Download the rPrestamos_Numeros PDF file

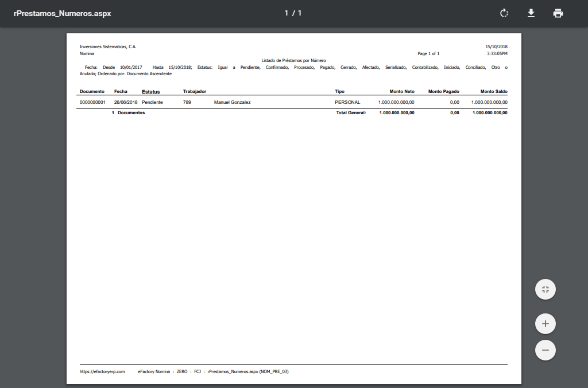[x=531, y=13]
